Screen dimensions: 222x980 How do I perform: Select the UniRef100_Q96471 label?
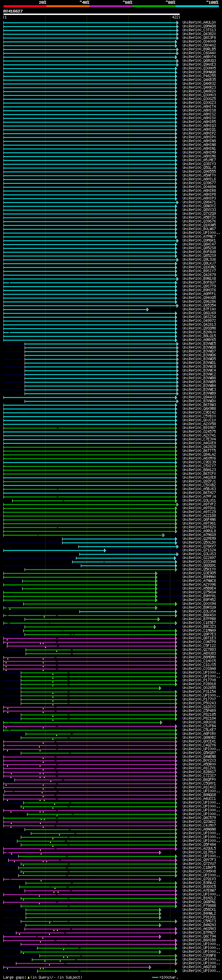click(199, 202)
